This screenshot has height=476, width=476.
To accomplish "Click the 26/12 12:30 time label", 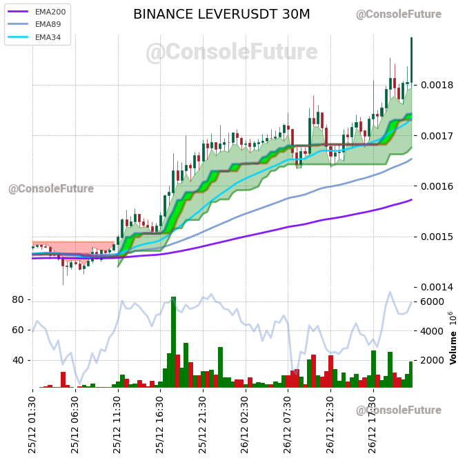I will pyautogui.click(x=330, y=425).
